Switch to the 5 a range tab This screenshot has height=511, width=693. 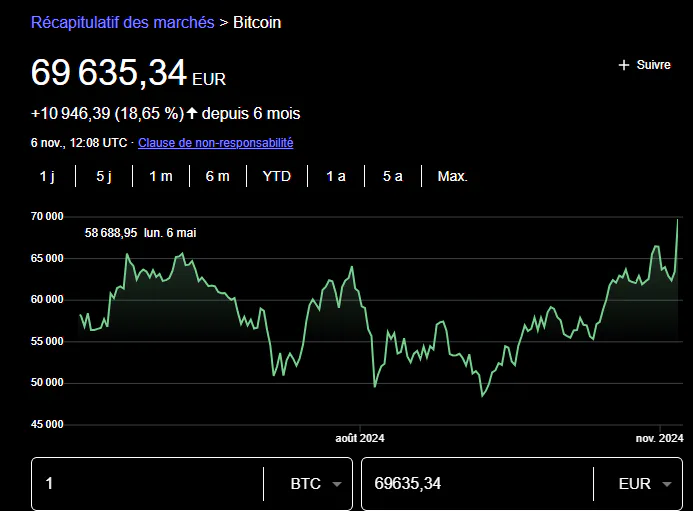[x=392, y=176]
